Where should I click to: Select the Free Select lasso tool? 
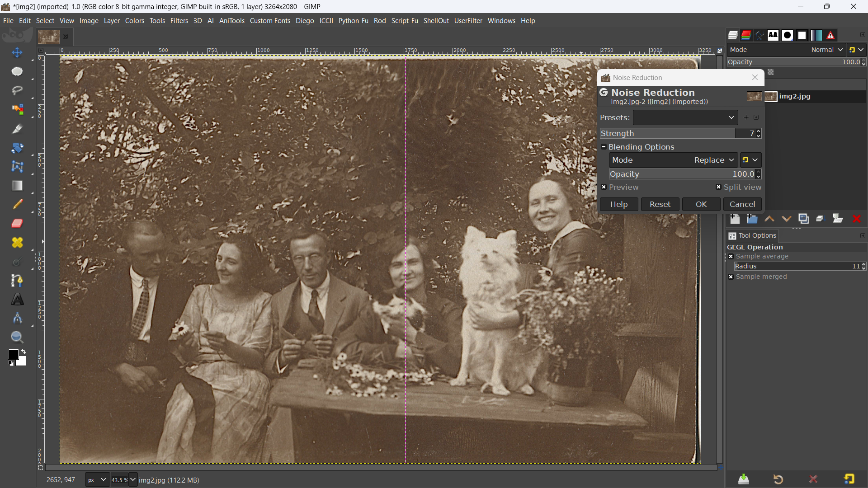[x=17, y=90]
